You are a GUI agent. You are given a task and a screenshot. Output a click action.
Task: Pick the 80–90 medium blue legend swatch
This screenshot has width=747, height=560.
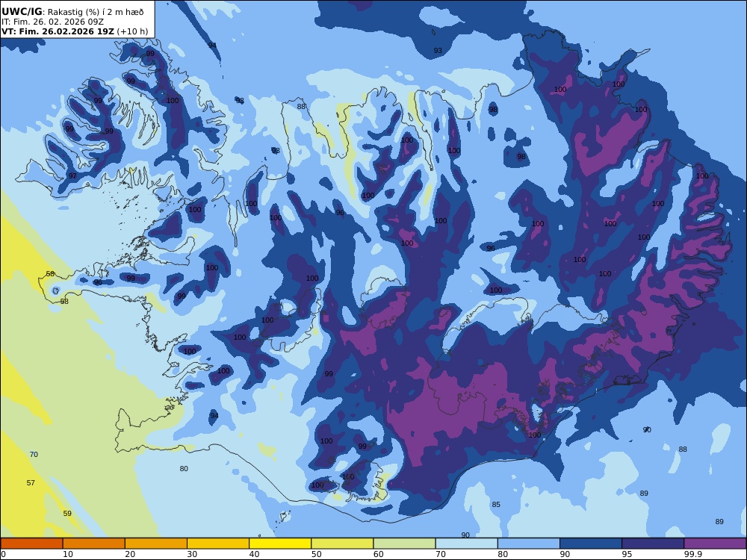(x=529, y=544)
